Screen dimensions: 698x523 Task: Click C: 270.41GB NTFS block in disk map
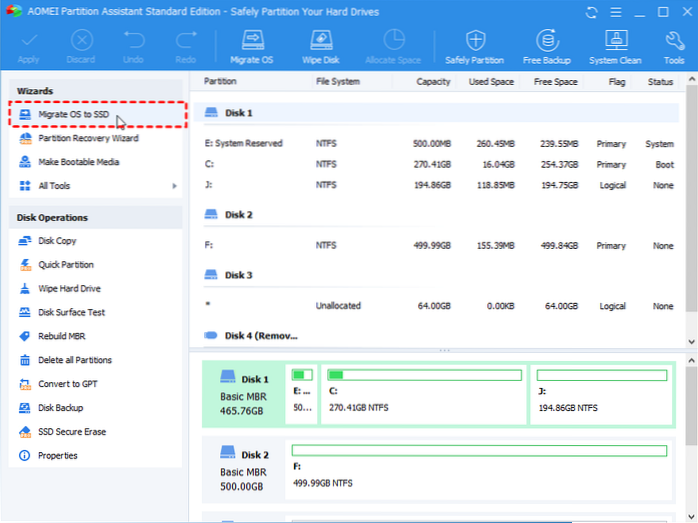pos(424,394)
